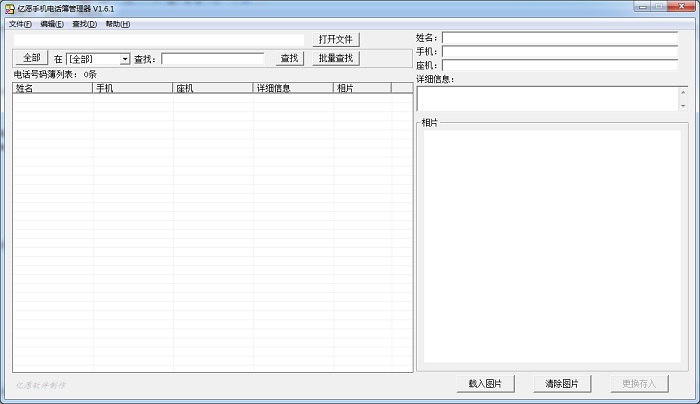
Task: Click the 座机 column header
Action: coord(213,88)
